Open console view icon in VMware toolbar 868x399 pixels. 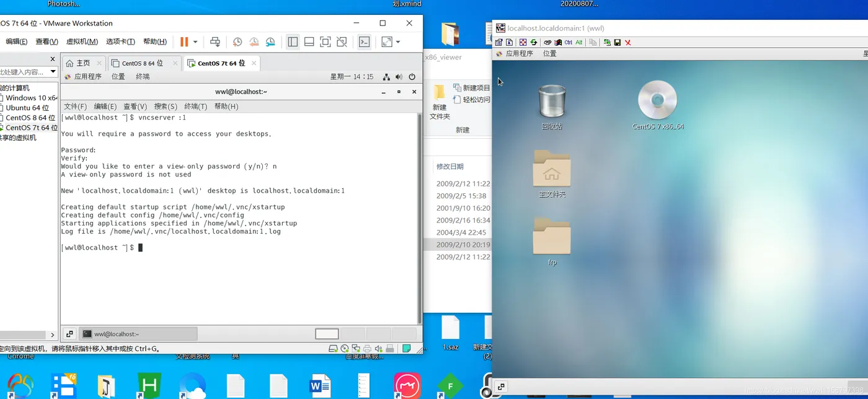click(365, 42)
